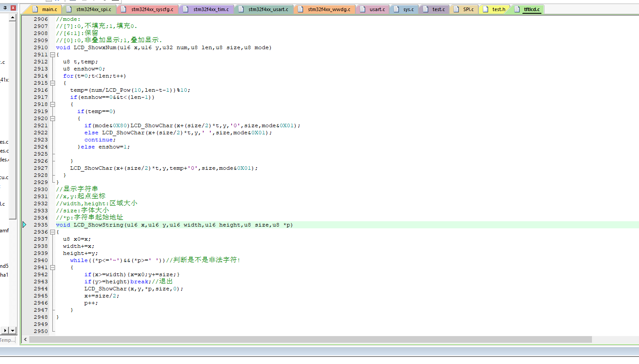The width and height of the screenshot is (639, 364).
Task: Click the side panel vertical scrollbar thumb
Action: click(12, 121)
